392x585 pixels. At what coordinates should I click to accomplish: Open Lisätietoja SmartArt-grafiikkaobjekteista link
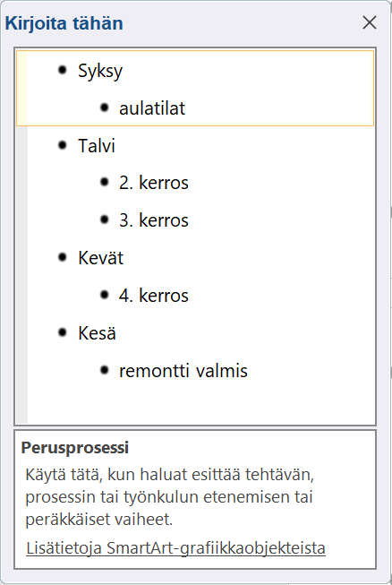click(x=175, y=548)
